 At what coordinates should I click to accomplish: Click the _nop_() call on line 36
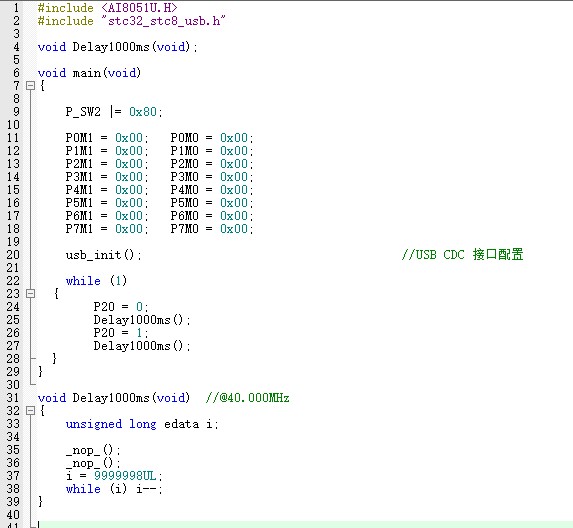[x=93, y=463]
